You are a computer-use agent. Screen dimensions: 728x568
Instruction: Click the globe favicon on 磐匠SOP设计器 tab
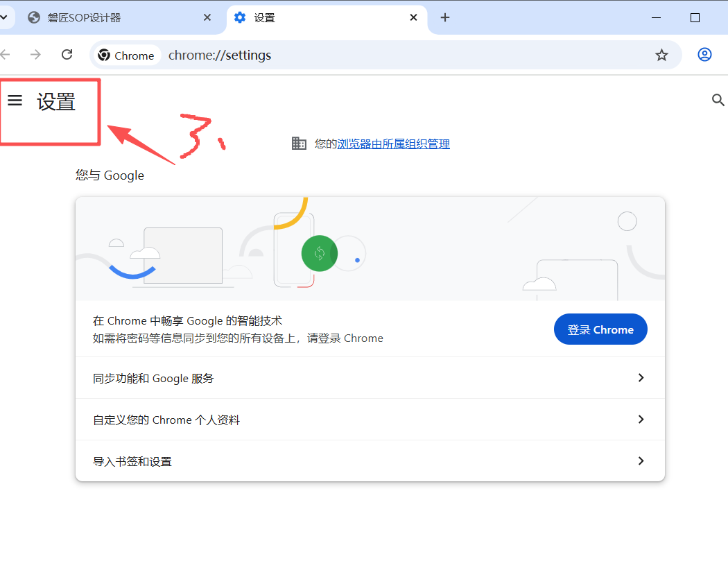[34, 17]
